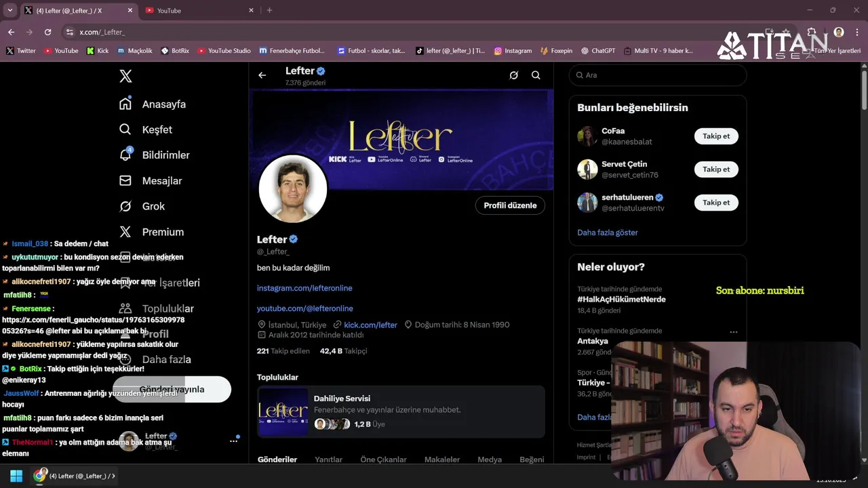Open youtube.com/@lefteronline link
Viewport: 868px width, 488px height.
(305, 308)
